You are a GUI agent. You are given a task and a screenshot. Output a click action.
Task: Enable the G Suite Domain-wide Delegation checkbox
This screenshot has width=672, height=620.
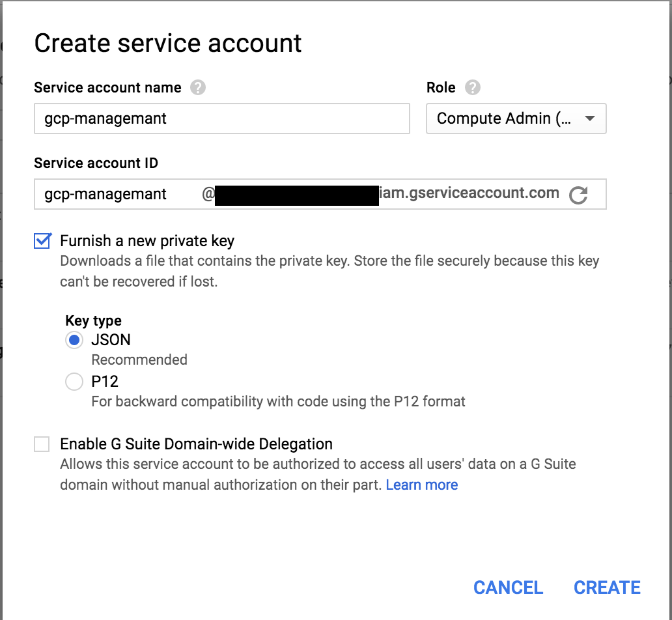[42, 444]
